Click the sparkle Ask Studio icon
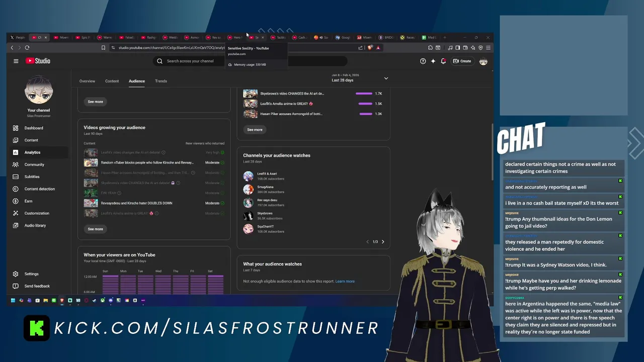 pyautogui.click(x=433, y=61)
